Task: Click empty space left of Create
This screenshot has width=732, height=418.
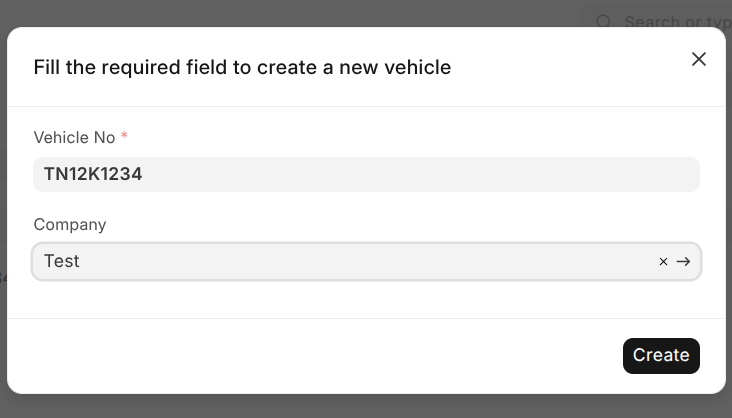Action: click(400, 355)
